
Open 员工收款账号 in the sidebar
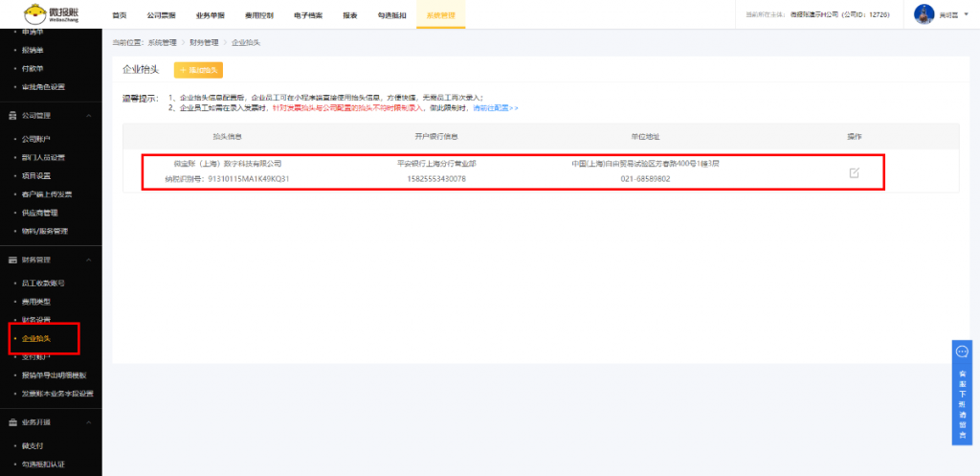click(x=43, y=283)
